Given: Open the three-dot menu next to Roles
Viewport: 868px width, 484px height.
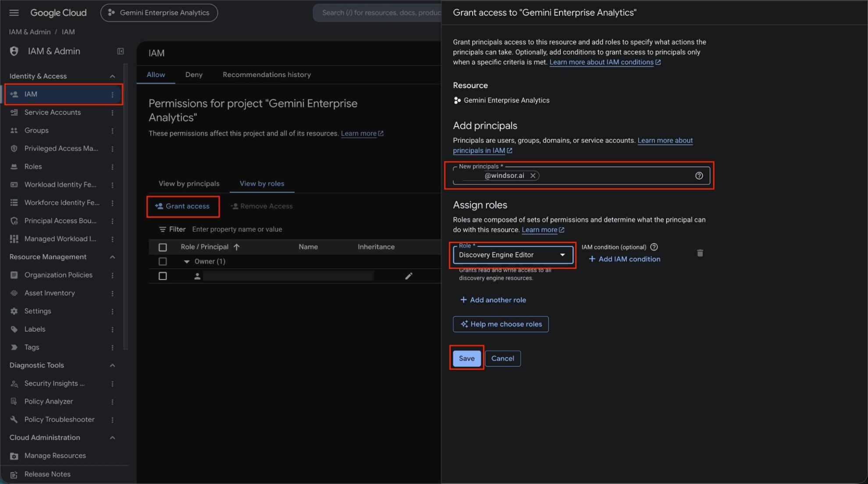Looking at the screenshot, I should pos(113,167).
